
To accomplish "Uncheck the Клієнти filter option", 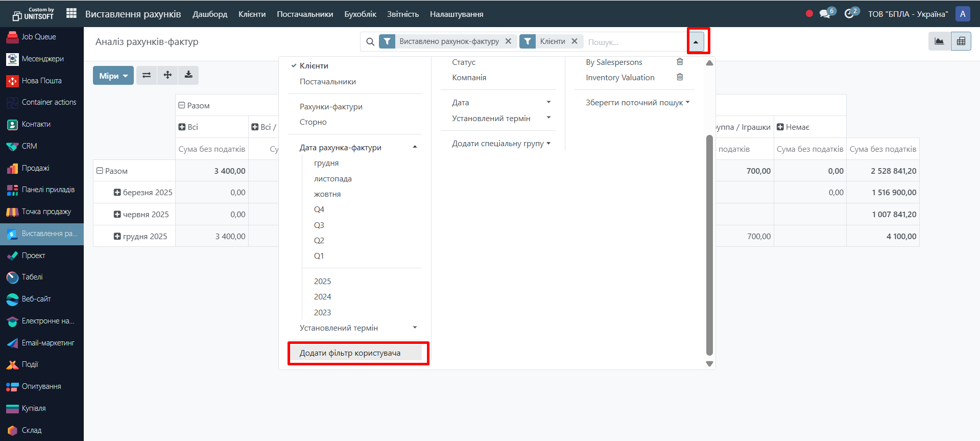I will 314,66.
